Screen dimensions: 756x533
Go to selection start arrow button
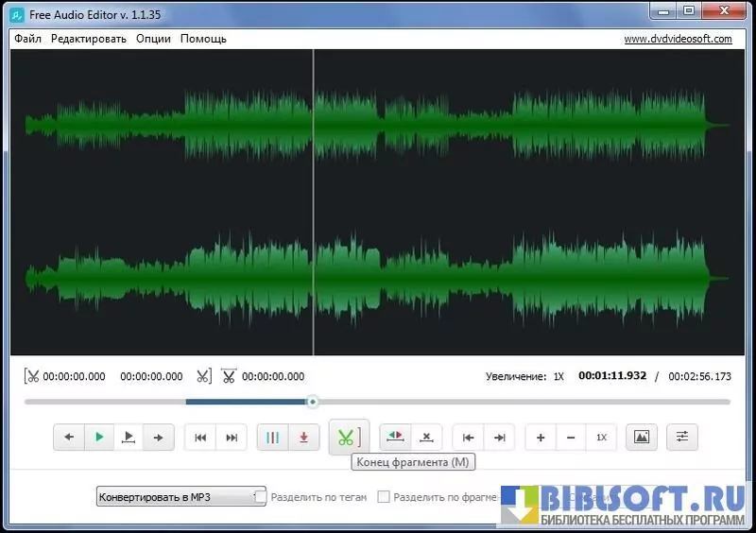pos(468,438)
